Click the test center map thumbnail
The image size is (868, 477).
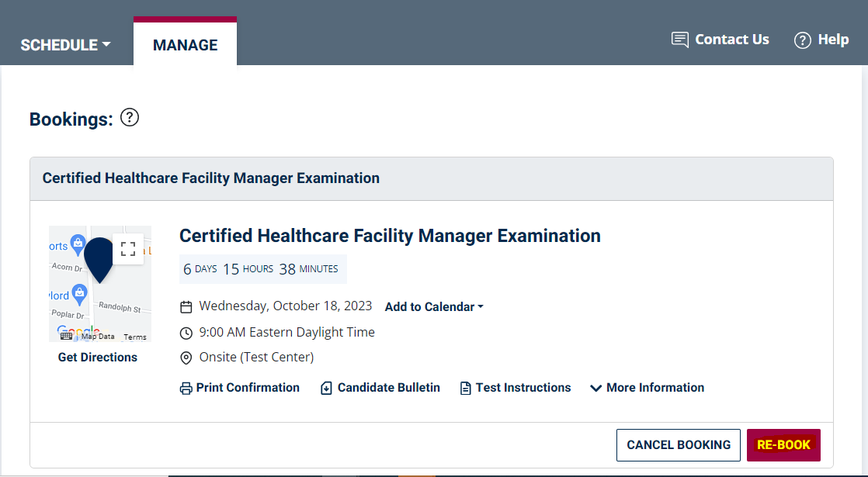point(99,284)
